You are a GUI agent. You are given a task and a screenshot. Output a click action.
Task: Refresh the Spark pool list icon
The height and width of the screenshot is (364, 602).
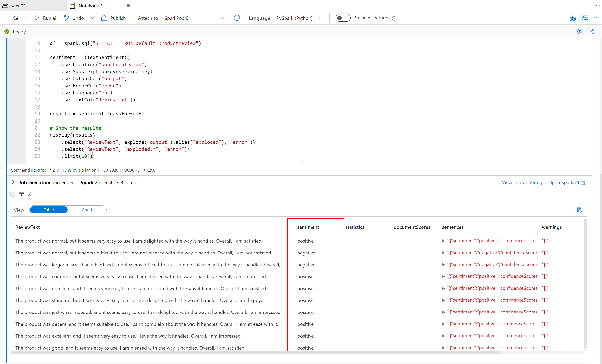237,18
